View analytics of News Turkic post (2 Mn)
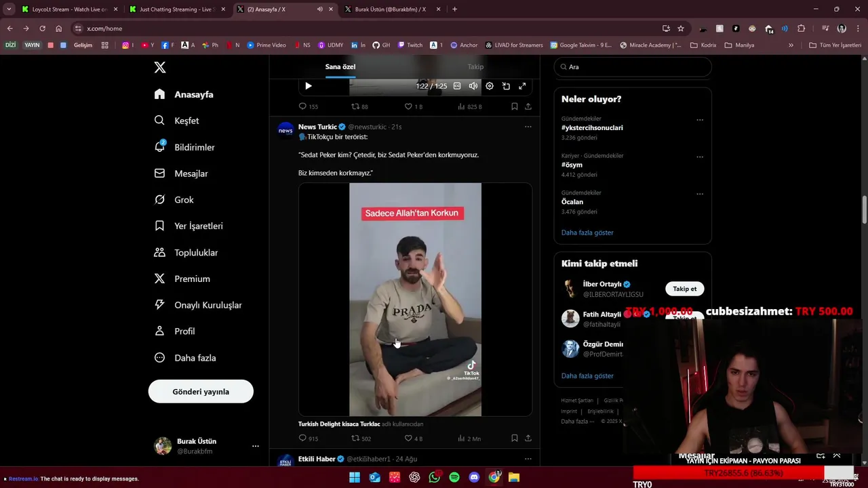 tap(469, 439)
